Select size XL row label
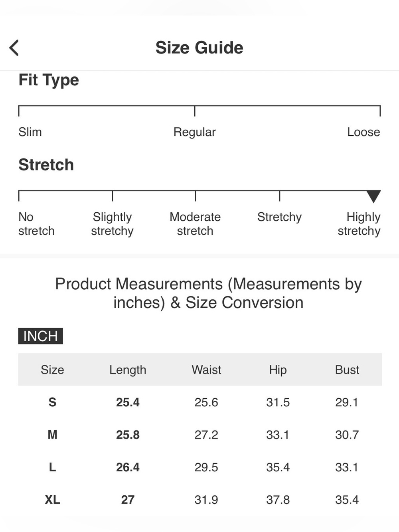The height and width of the screenshot is (532, 399). pos(52,500)
